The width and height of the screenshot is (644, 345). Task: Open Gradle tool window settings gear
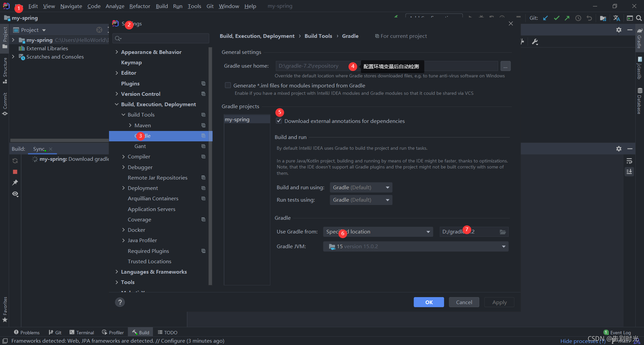click(619, 30)
